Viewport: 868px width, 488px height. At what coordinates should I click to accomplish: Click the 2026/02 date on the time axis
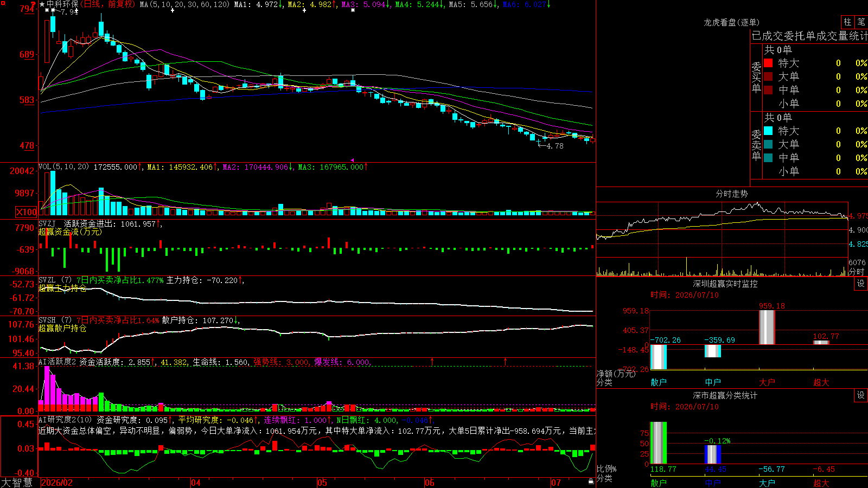57,483
